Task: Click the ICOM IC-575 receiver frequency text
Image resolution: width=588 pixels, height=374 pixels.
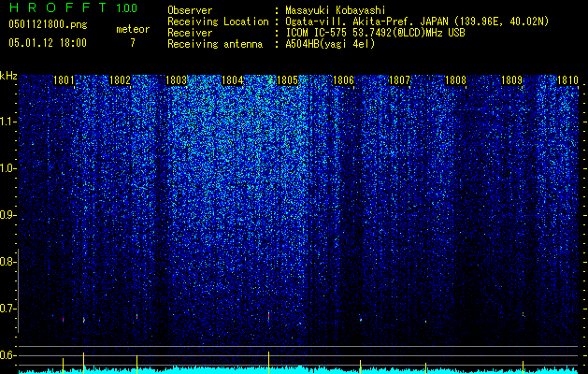Action: 375,33
